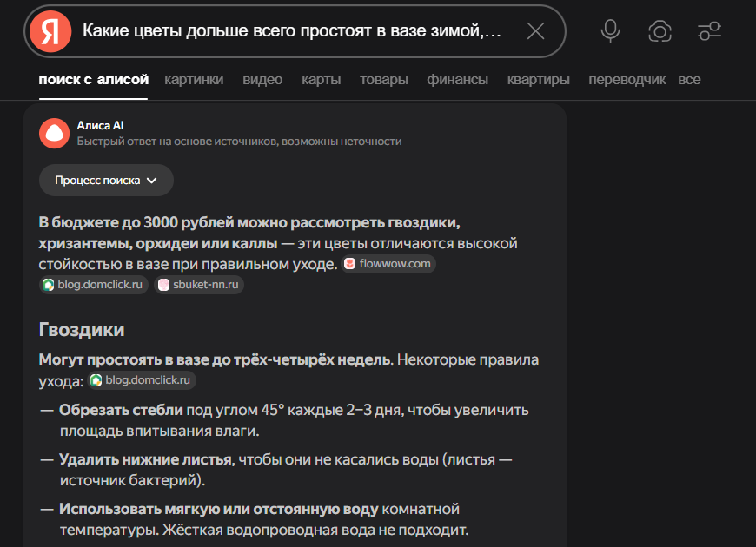
Task: Start voice search with the microphone
Action: tap(611, 31)
